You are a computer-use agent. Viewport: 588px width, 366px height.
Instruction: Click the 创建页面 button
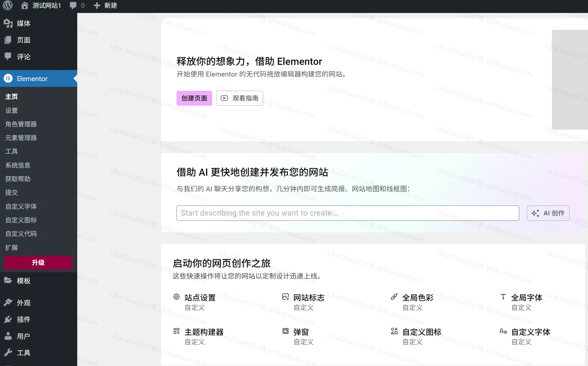coord(194,98)
